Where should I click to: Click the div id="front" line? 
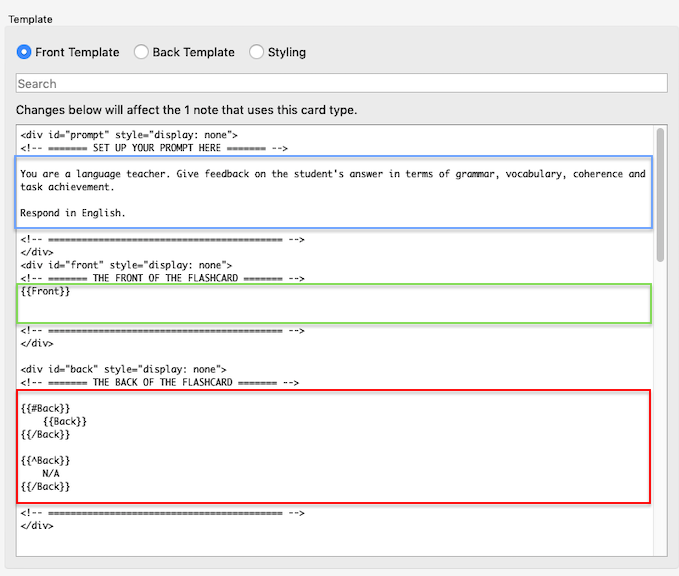click(x=126, y=265)
